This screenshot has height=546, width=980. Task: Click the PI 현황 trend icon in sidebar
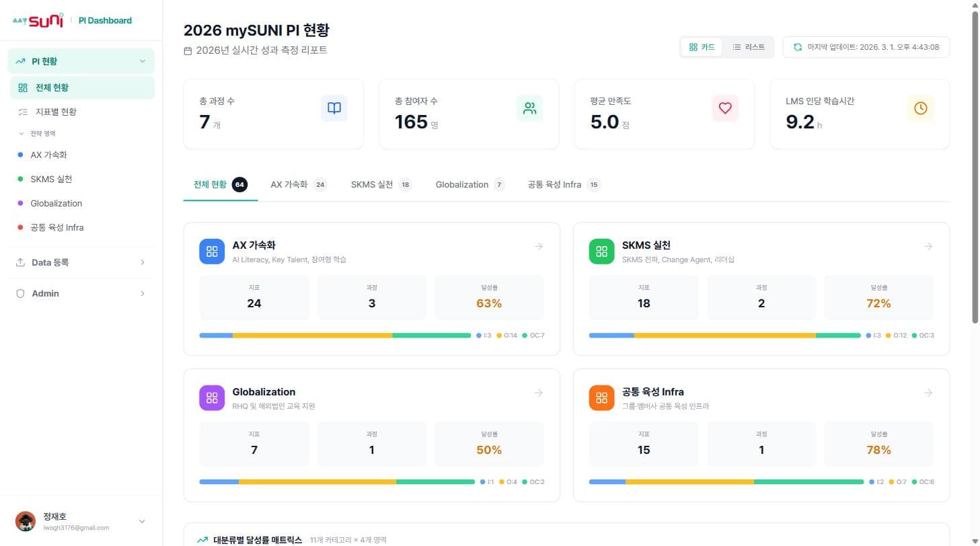(20, 61)
